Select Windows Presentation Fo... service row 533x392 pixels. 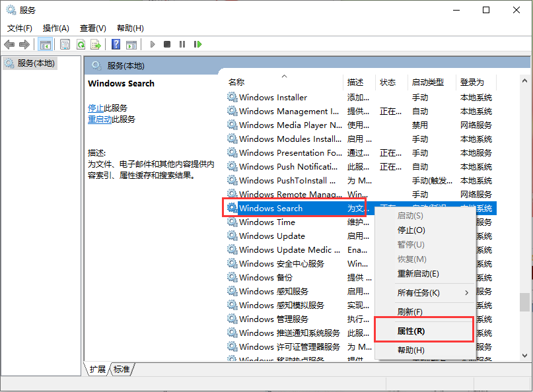(x=361, y=153)
